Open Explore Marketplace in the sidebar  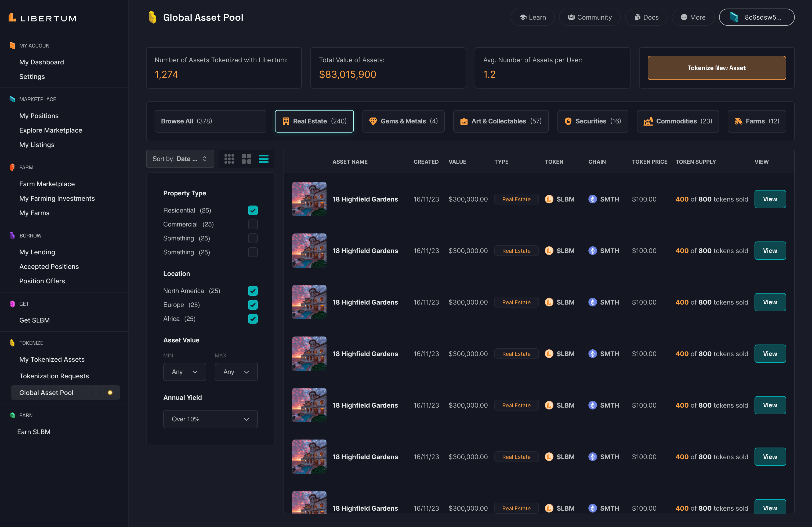pos(50,130)
